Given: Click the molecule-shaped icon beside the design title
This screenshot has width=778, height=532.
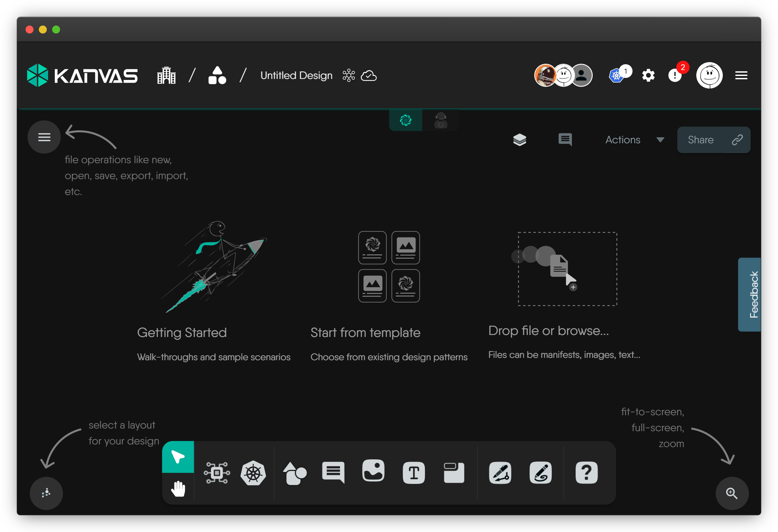Looking at the screenshot, I should tap(349, 76).
